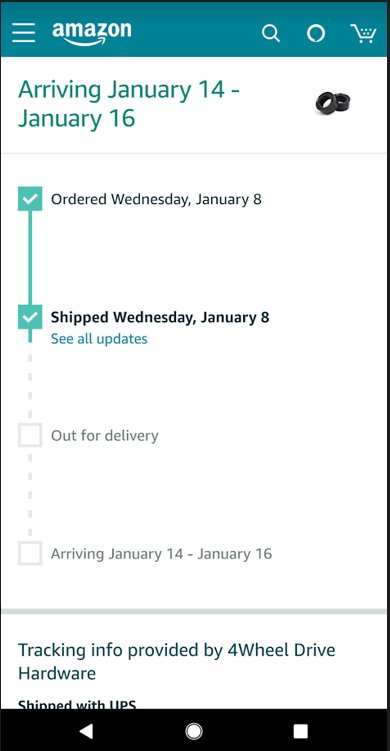Image resolution: width=390 pixels, height=751 pixels.
Task: Tap the Android back button
Action: (86, 731)
